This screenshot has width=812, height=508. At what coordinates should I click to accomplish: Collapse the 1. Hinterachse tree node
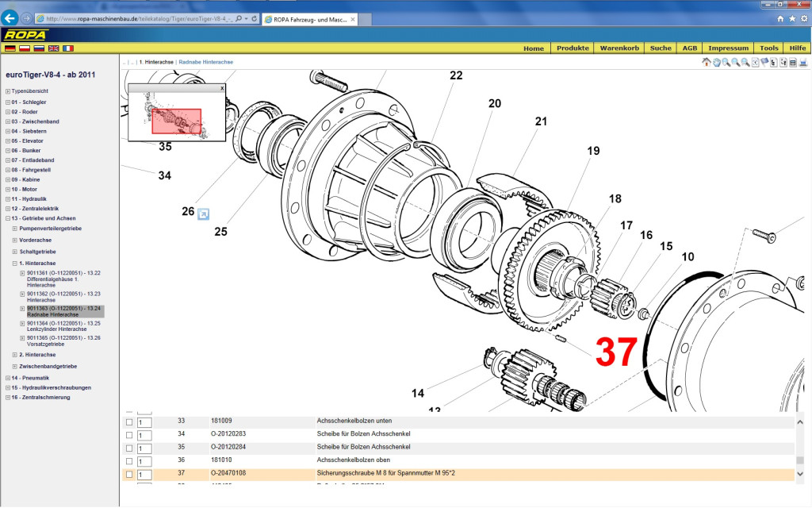14,264
